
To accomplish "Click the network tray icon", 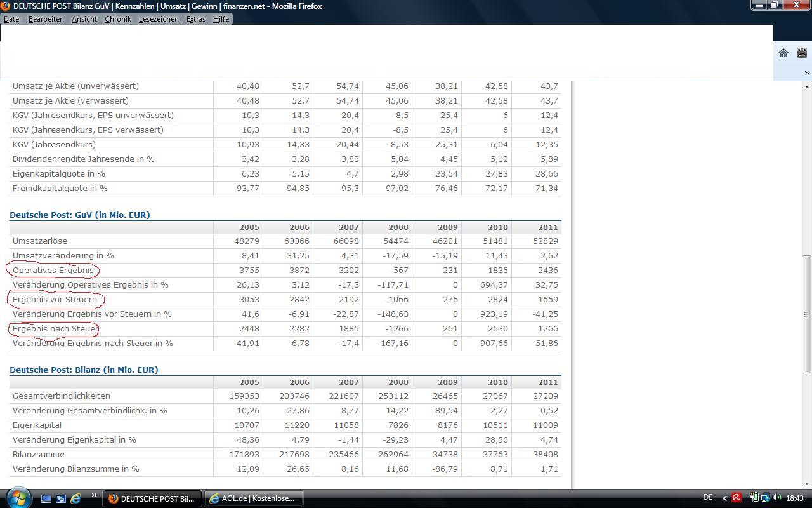I will tap(766, 498).
